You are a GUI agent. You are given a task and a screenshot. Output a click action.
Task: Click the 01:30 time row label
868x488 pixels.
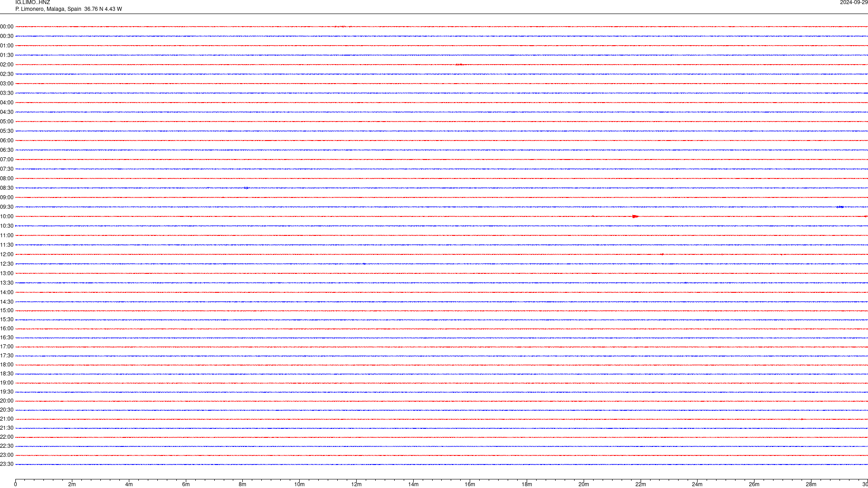click(7, 55)
